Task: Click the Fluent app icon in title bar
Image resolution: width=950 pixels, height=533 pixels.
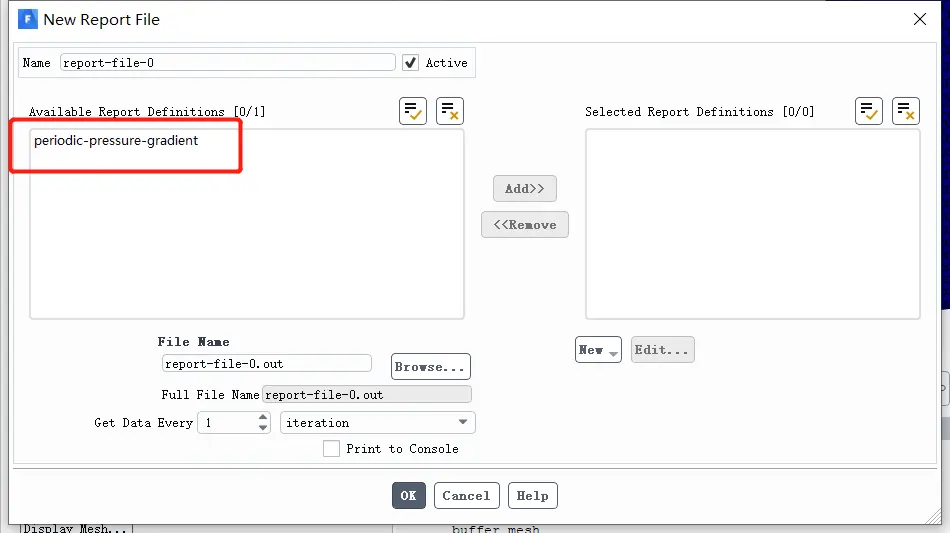Action: coord(28,19)
